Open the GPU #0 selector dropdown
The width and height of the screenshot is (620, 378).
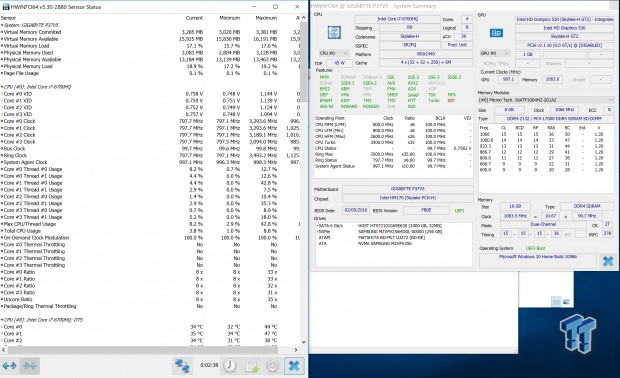point(495,53)
